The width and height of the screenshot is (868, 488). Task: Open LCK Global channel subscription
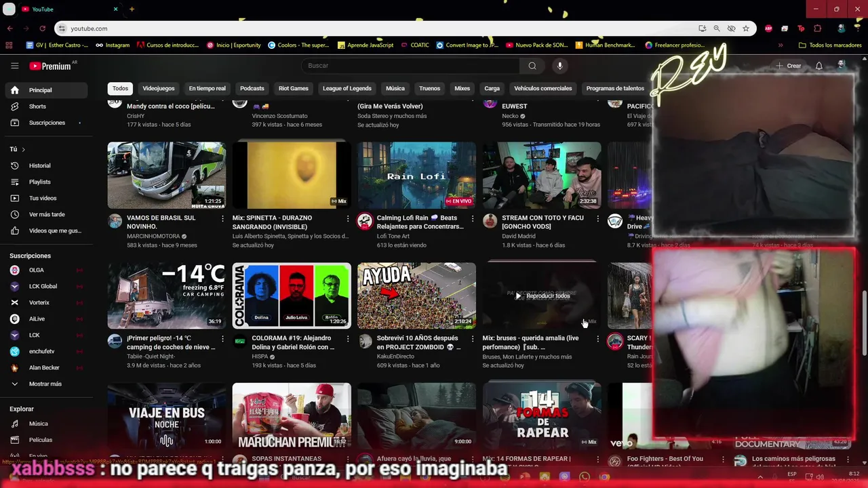46,286
